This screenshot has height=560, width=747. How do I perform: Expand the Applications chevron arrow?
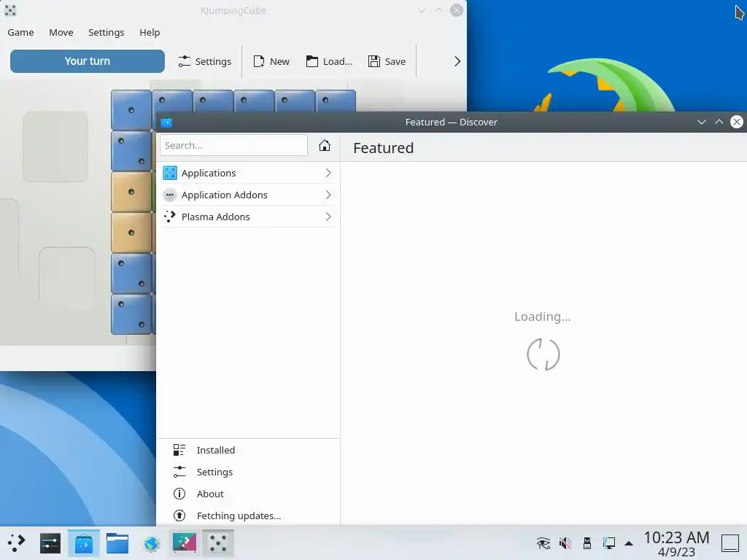pyautogui.click(x=328, y=173)
